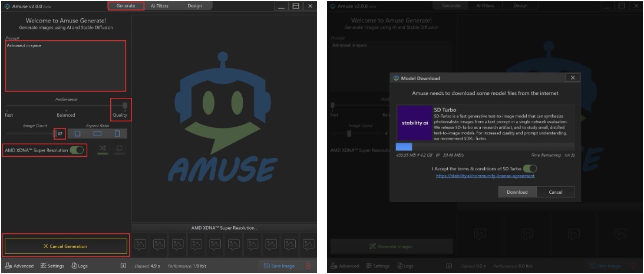Select dimmed AI Filters tab behind the dialog

tap(485, 6)
